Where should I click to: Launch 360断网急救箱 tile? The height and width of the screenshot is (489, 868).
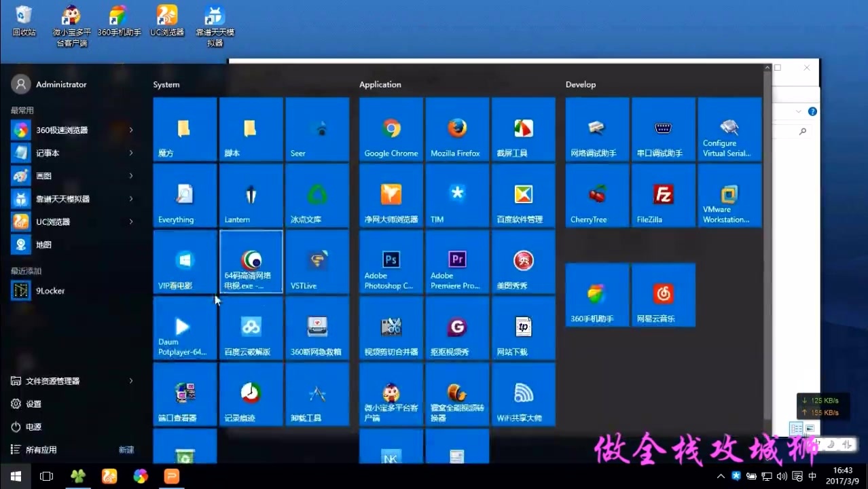coord(317,328)
